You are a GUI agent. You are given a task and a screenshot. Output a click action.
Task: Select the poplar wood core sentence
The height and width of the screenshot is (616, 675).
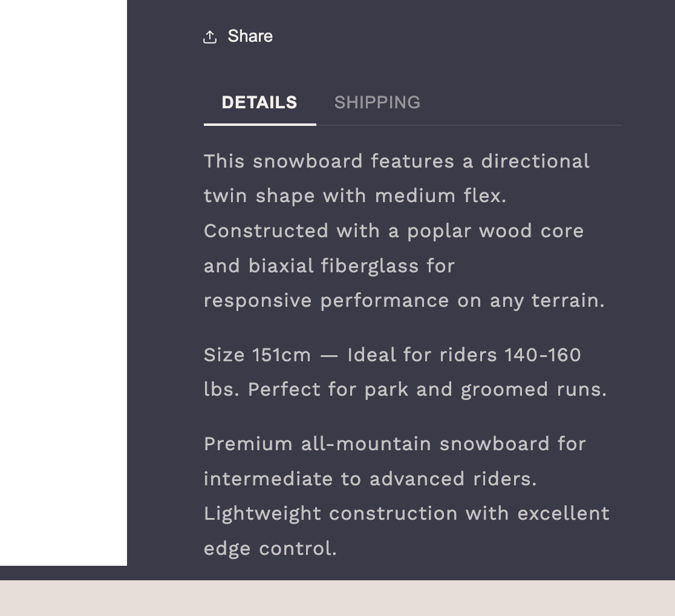pos(393,231)
